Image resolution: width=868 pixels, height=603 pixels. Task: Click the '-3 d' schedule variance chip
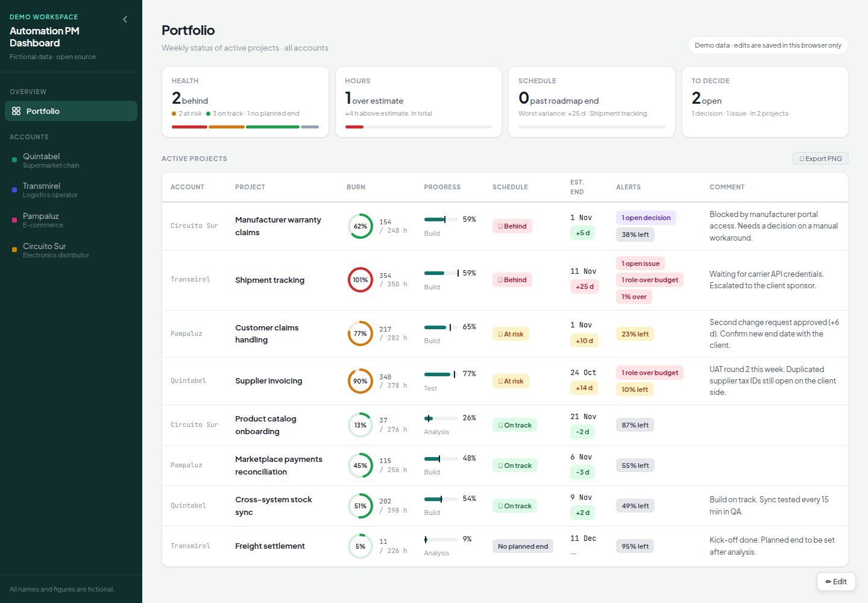point(582,472)
